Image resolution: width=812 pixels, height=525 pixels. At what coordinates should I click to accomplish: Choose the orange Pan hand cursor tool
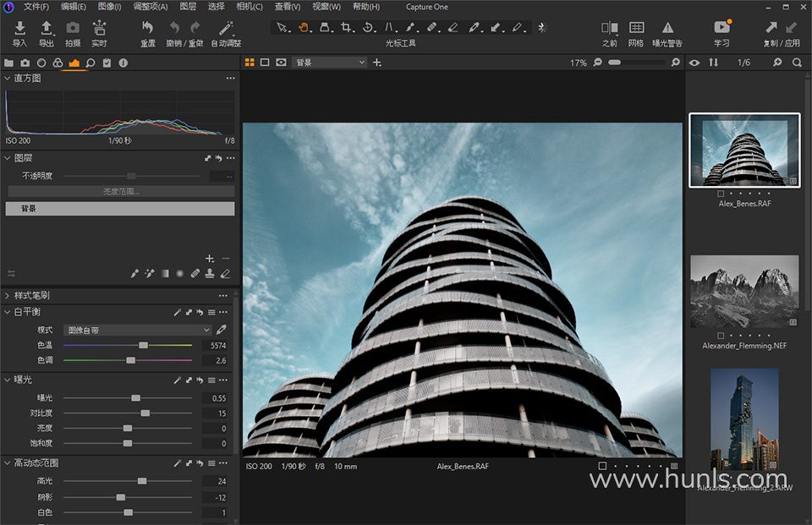click(304, 27)
